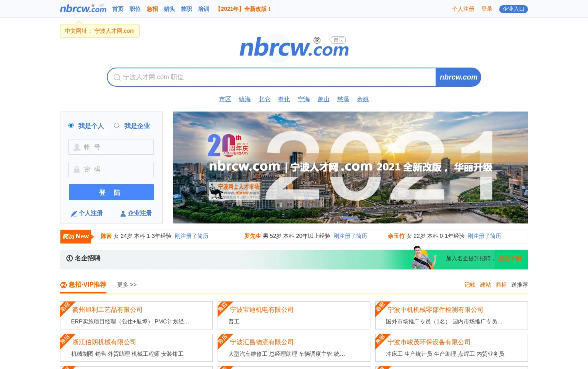The width and height of the screenshot is (588, 369).
Task: Open 宁波宝迪机电有限公司 company link
Action: tap(262, 310)
